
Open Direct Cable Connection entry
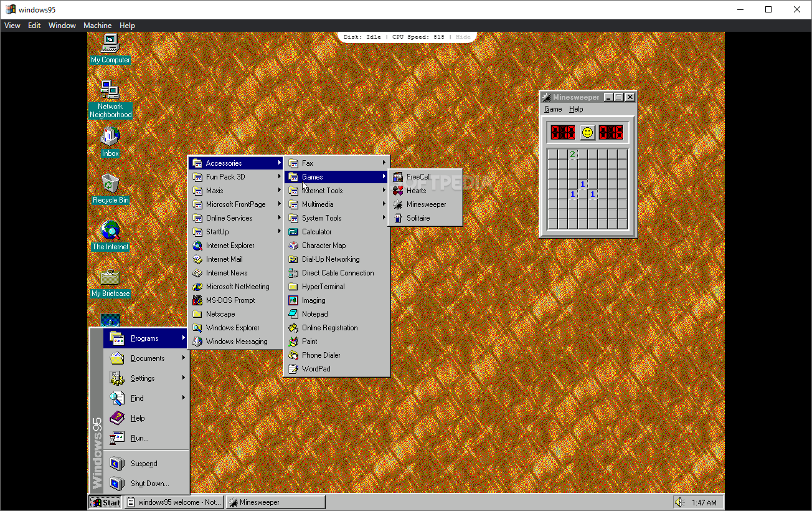click(337, 273)
